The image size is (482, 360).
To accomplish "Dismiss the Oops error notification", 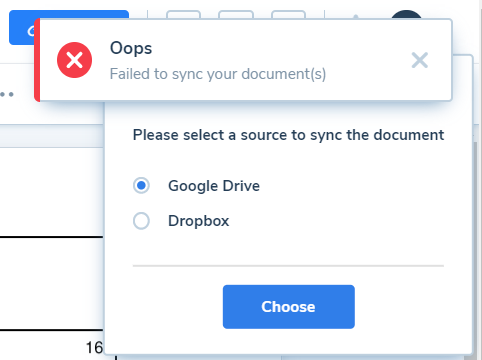I will tap(419, 60).
